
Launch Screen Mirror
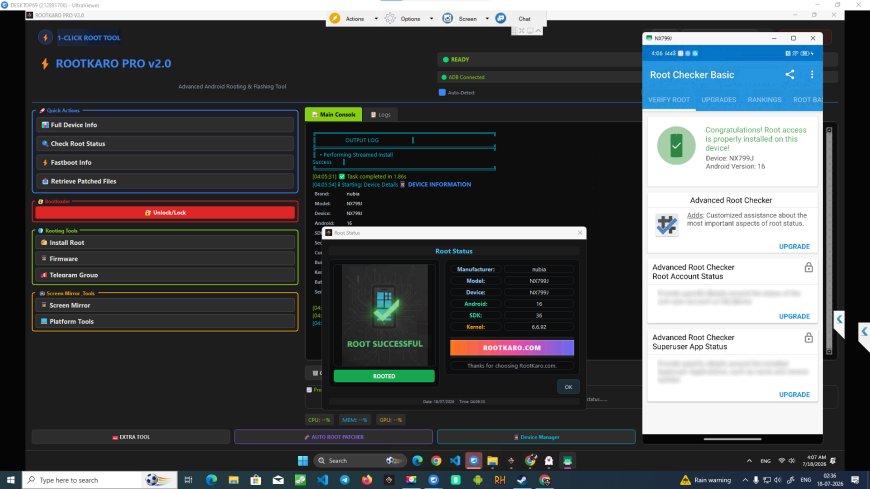165,305
